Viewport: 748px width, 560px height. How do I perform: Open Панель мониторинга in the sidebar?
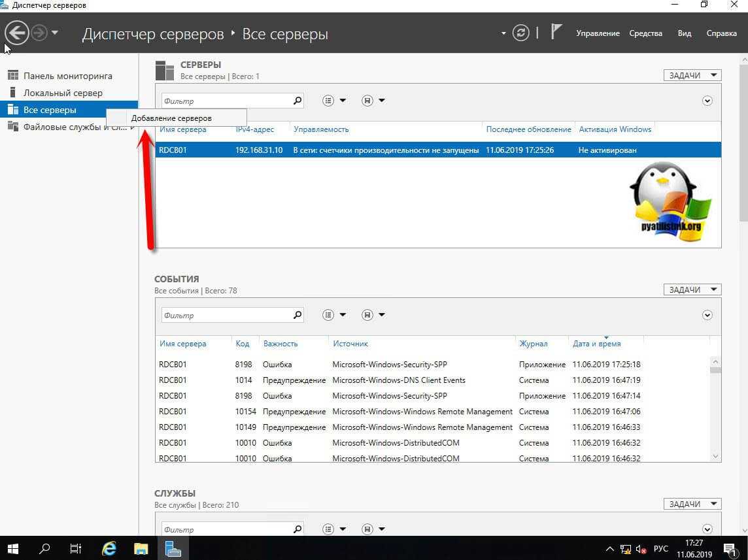(x=67, y=76)
